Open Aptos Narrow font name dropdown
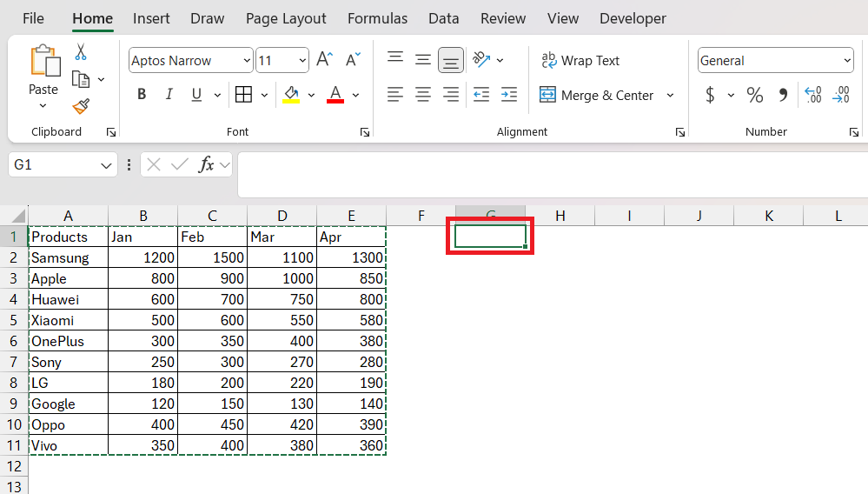Image resolution: width=868 pixels, height=494 pixels. click(247, 60)
